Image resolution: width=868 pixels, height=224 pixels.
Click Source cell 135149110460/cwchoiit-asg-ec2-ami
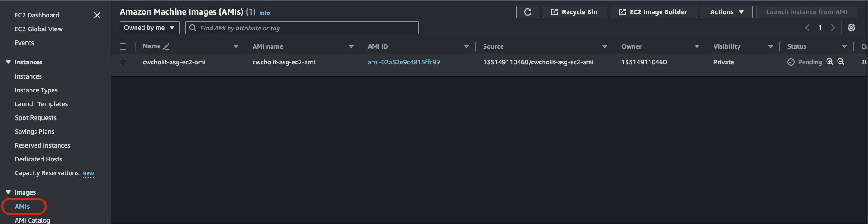538,62
